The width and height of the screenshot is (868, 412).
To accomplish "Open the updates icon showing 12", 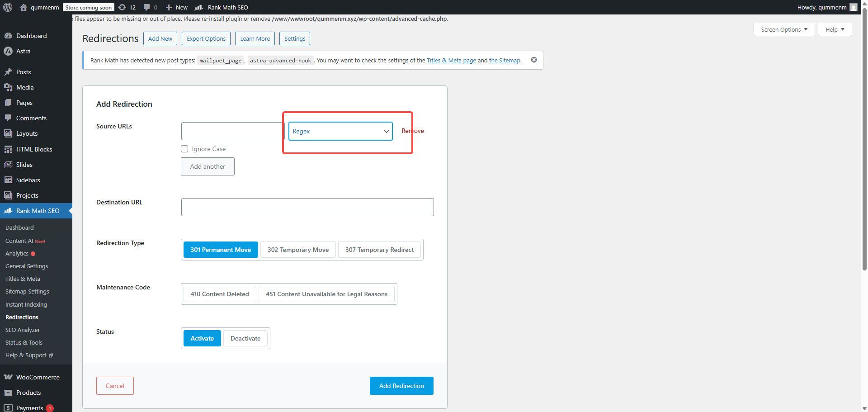I will tap(122, 7).
